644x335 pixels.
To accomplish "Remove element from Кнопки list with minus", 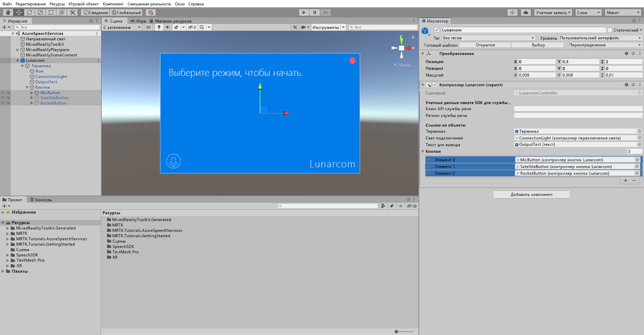I will point(634,180).
